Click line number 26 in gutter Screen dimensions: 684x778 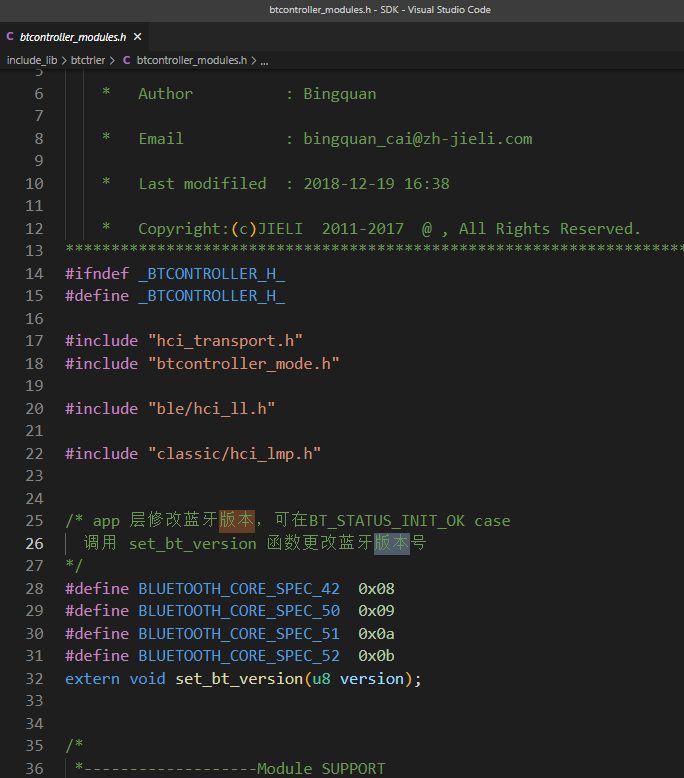click(x=34, y=544)
